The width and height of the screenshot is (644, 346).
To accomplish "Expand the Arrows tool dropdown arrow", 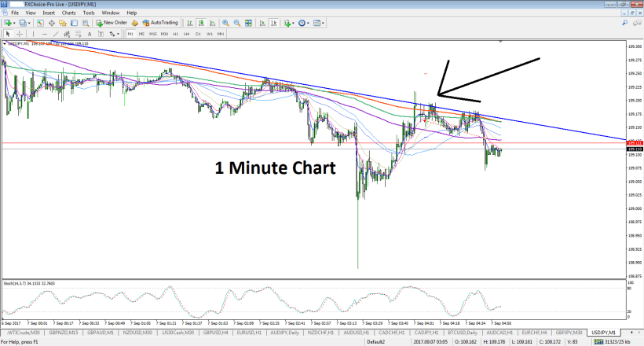I will click(119, 34).
